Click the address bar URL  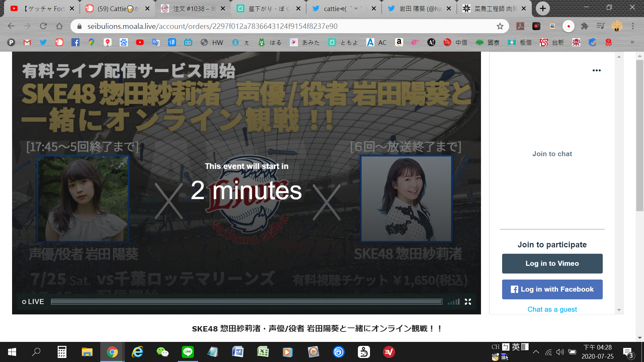[x=212, y=26]
